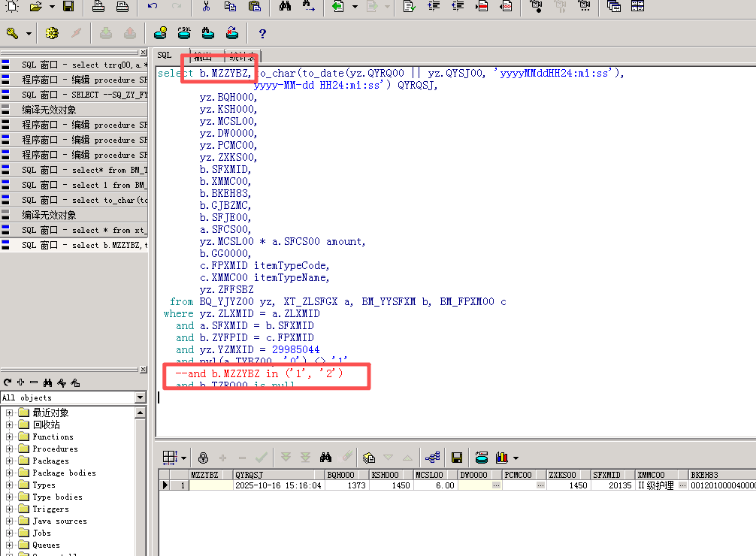Select the 'select* from BM_' SQL window entry
Viewport: 756px width, 556px height.
click(x=84, y=170)
